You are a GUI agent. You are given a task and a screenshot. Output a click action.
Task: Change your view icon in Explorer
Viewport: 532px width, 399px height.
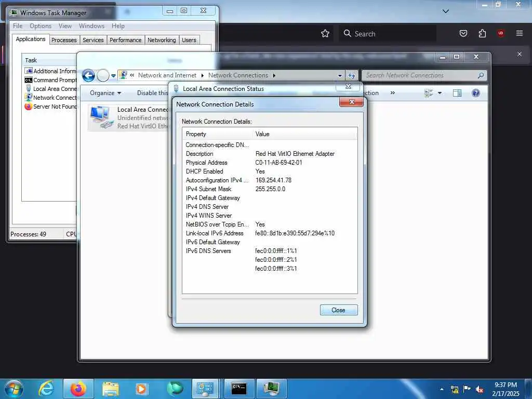[x=429, y=93]
